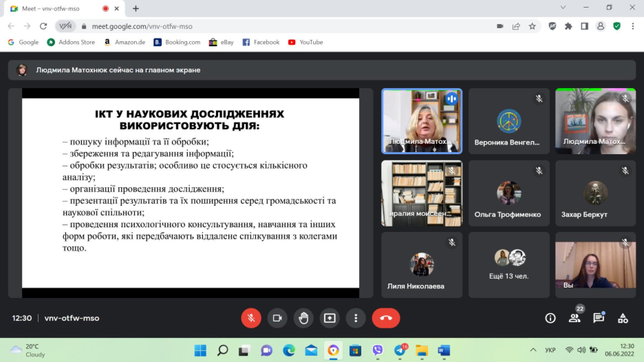Click the present screen button
644x362 pixels.
(330, 318)
